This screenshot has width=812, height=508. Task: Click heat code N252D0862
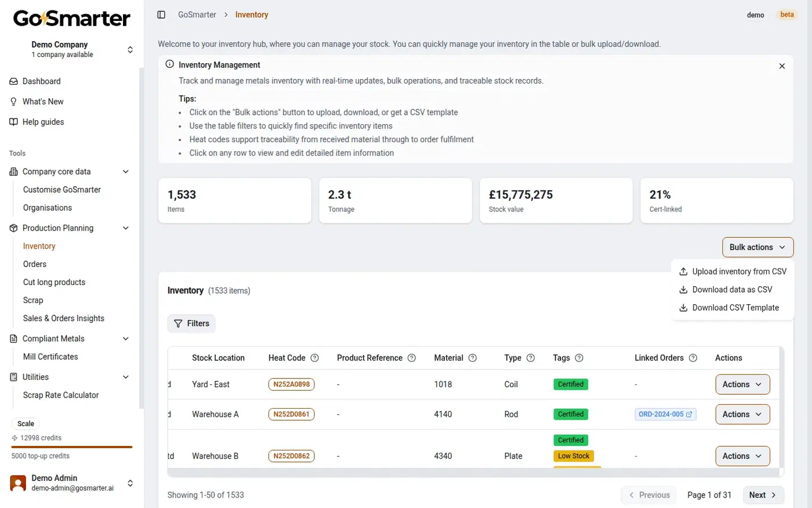point(292,456)
